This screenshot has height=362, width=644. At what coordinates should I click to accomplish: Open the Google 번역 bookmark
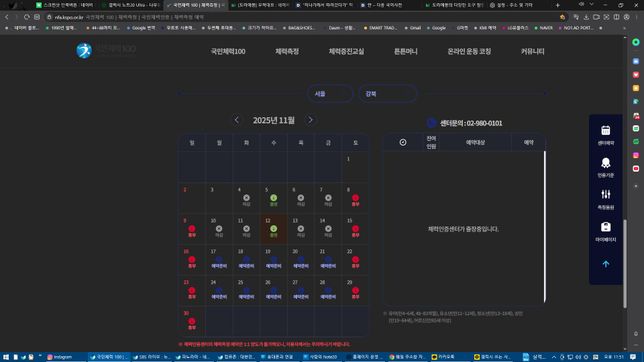point(141,28)
